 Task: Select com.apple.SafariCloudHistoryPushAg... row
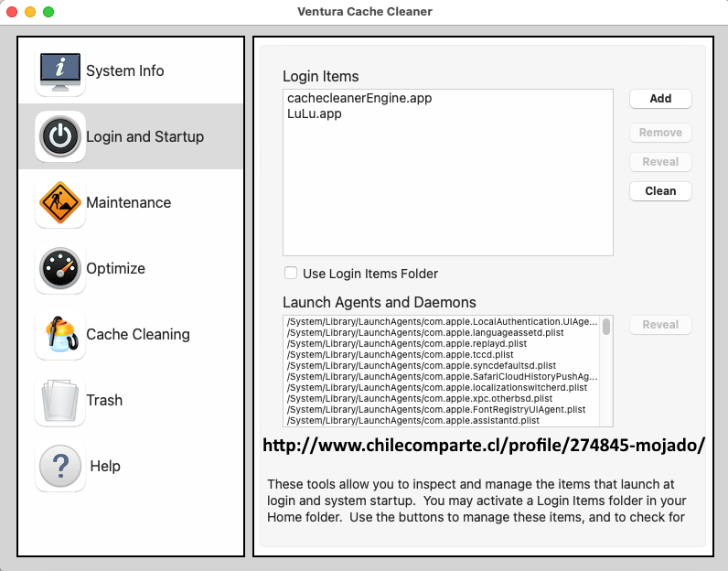tap(442, 376)
